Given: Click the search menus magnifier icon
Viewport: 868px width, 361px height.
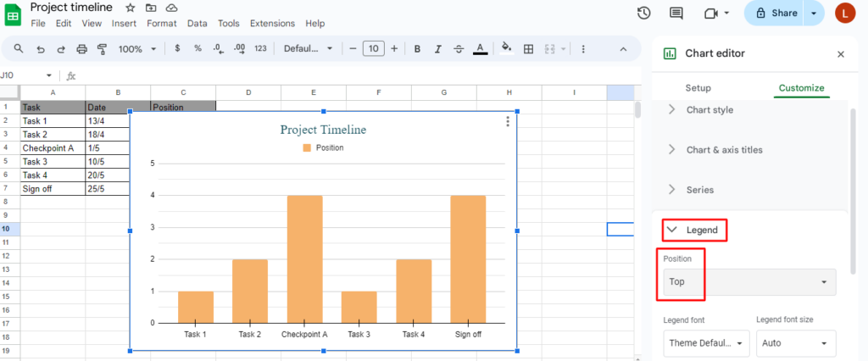Looking at the screenshot, I should (x=19, y=48).
